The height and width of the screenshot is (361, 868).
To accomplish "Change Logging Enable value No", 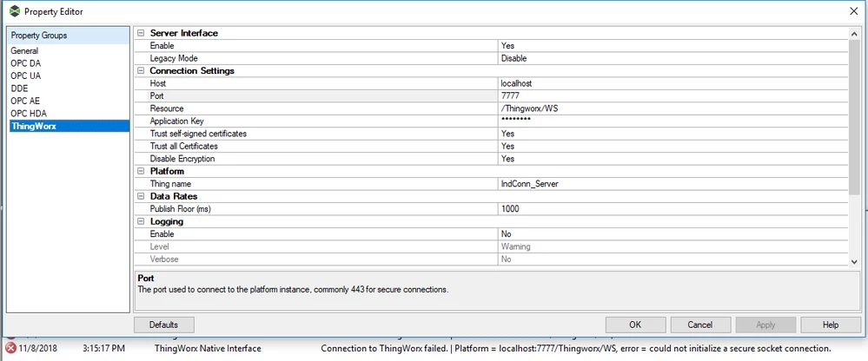I will click(x=672, y=233).
